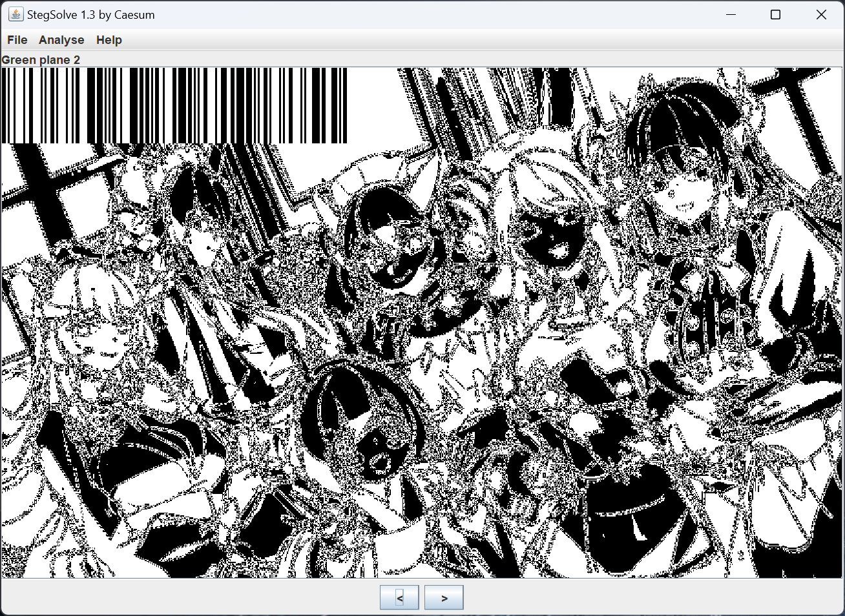Open the File menu
This screenshot has height=616, width=845.
(x=17, y=40)
